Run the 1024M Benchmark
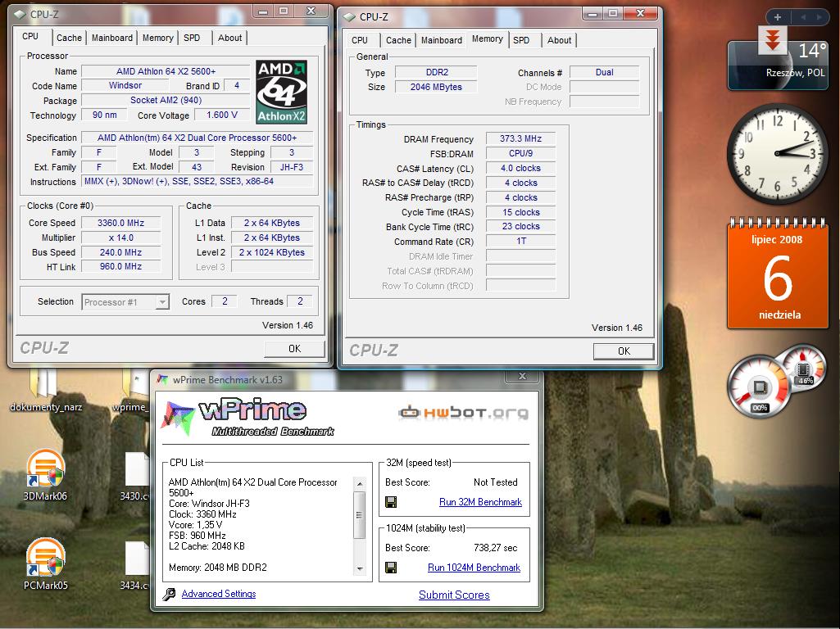This screenshot has width=840, height=629. (474, 568)
